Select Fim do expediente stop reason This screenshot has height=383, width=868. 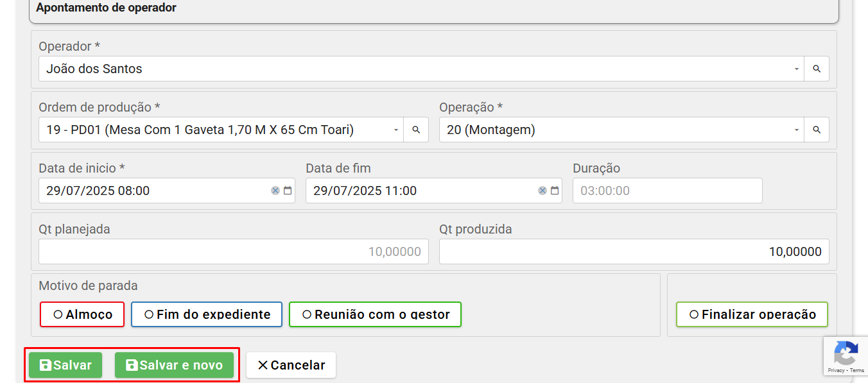[x=207, y=314]
